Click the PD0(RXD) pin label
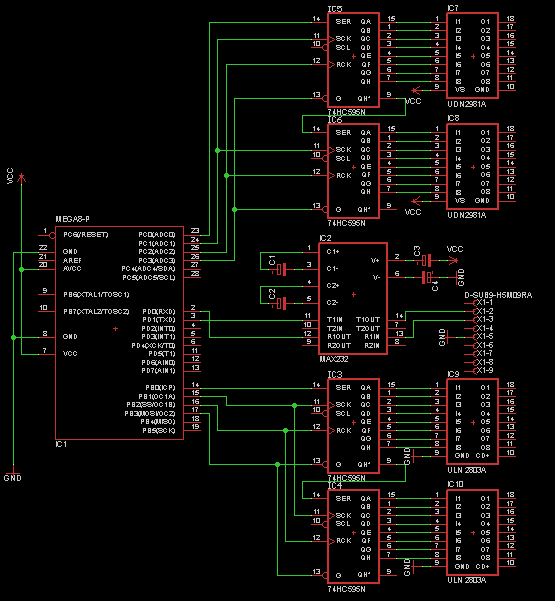This screenshot has height=601, width=555. 159,311
